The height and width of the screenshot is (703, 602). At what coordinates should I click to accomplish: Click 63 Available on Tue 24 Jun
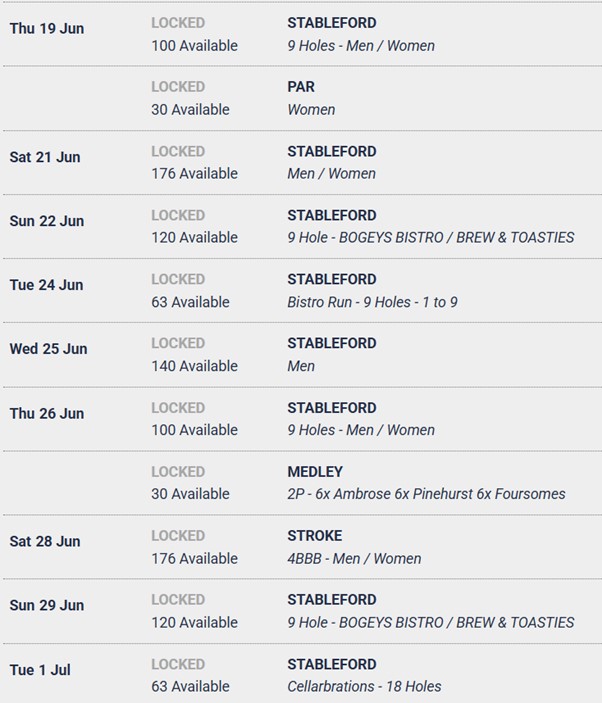[x=190, y=302]
